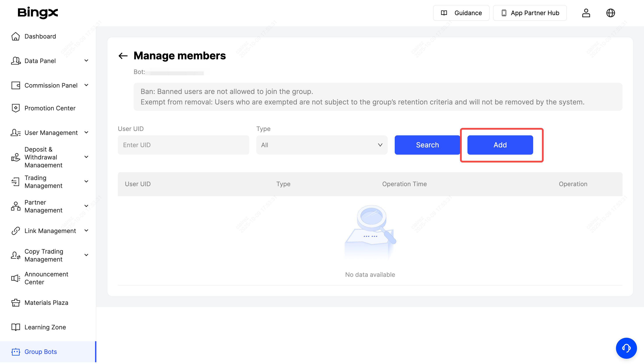This screenshot has width=644, height=364.
Task: Expand the Commission Panel chevron
Action: (86, 85)
